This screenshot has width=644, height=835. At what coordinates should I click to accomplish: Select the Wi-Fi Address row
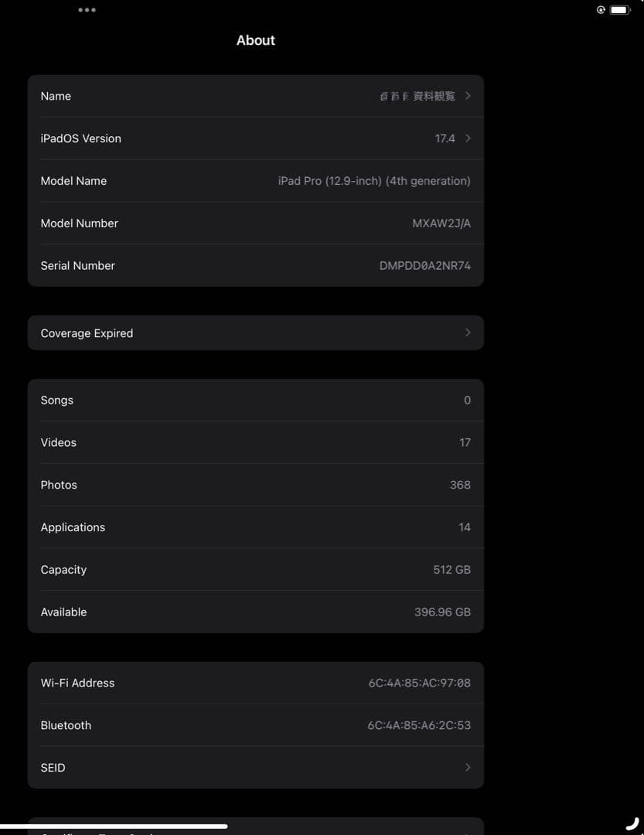[x=255, y=683]
